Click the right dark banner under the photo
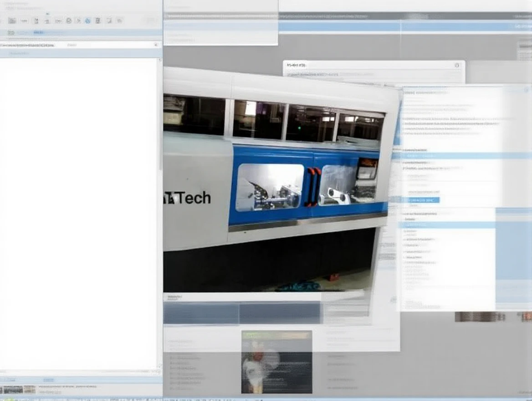Screen dimensions: 532x401 pos(280,314)
